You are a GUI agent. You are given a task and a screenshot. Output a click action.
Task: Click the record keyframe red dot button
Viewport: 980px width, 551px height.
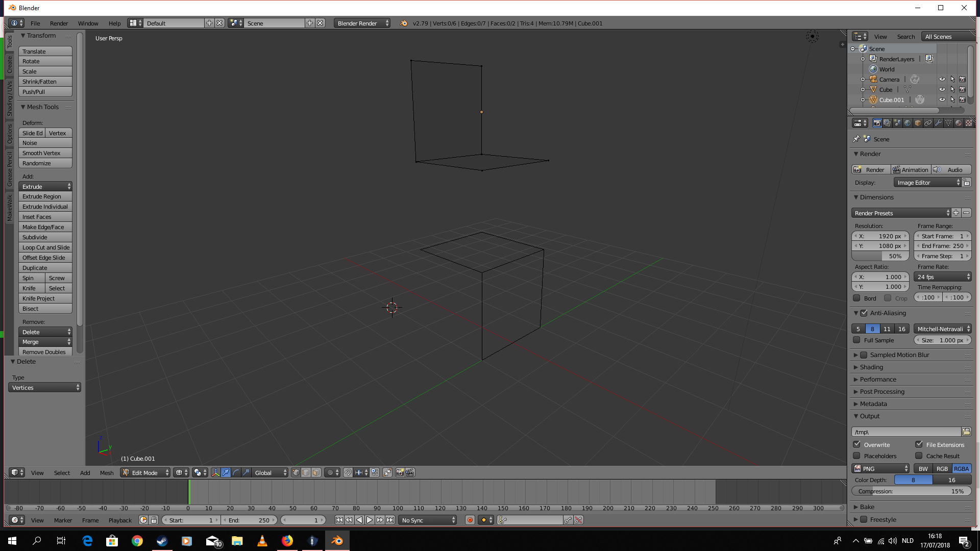click(x=470, y=520)
